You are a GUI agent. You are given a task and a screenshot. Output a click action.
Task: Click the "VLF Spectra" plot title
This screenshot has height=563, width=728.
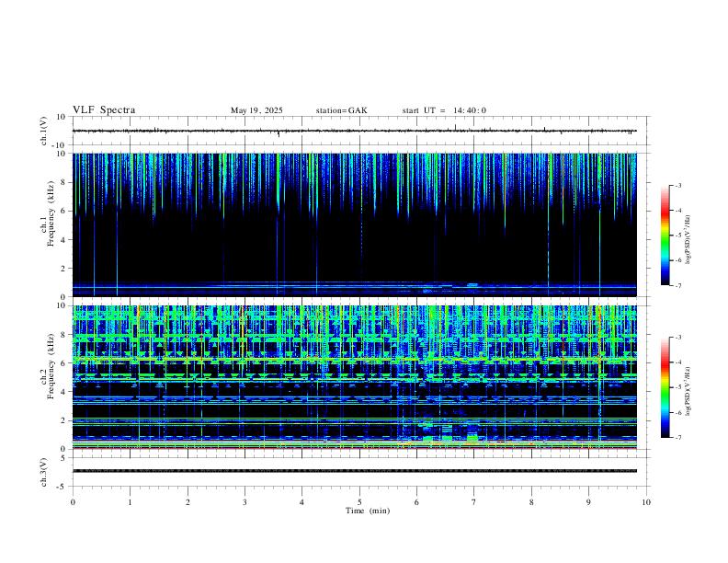point(104,110)
